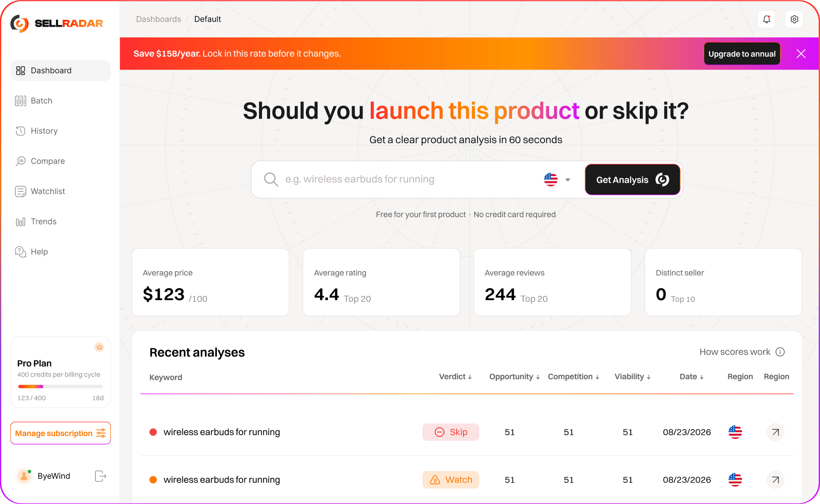Click the Average price card

(210, 282)
